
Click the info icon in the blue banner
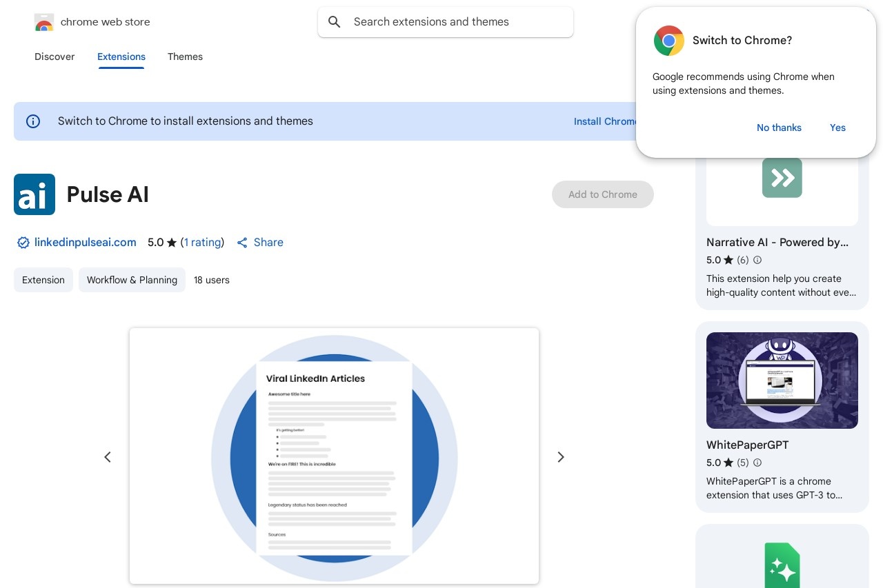(33, 121)
